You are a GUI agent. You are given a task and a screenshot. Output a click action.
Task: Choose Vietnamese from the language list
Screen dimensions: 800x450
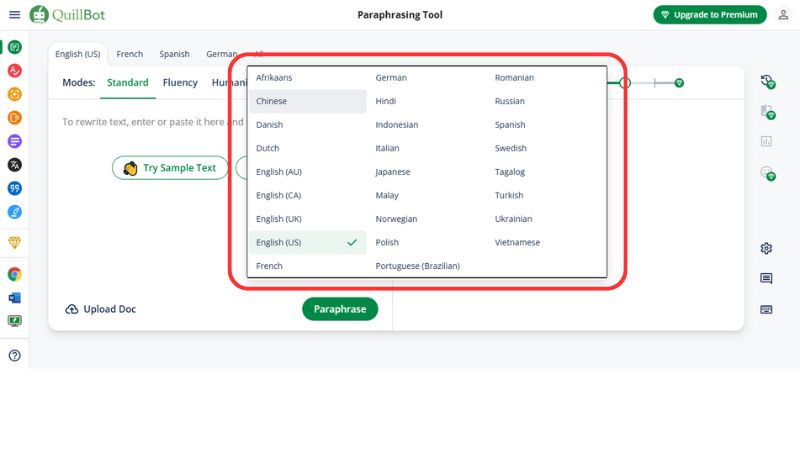(x=547, y=242)
